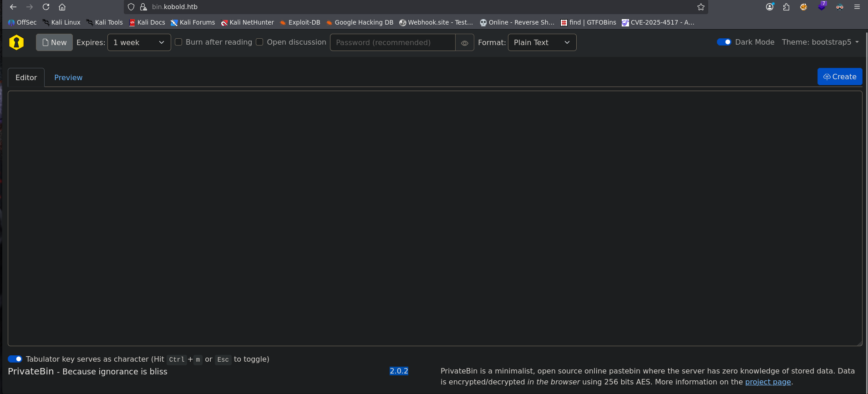Toggle Dark Mode switch
This screenshot has height=394, width=868.
[x=724, y=42]
